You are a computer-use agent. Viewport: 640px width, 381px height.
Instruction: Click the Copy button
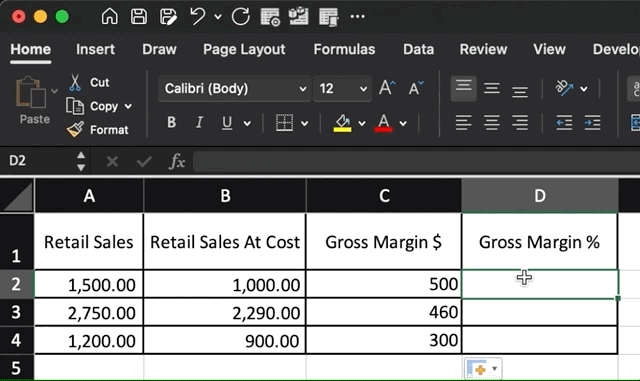tap(93, 106)
